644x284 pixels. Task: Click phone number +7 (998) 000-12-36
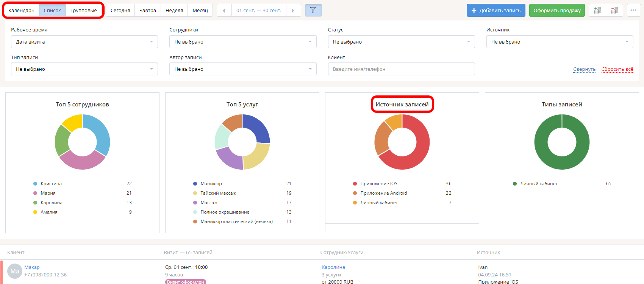point(45,275)
